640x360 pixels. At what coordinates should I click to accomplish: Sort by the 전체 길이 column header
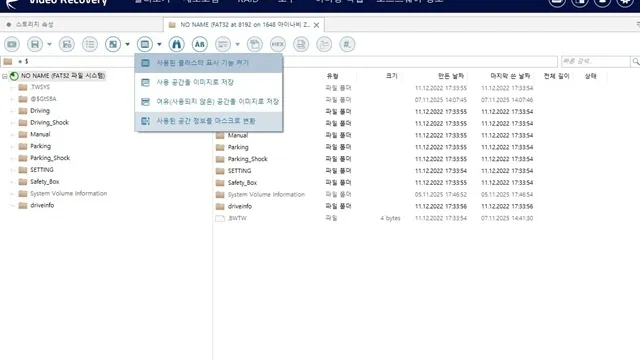[556, 76]
